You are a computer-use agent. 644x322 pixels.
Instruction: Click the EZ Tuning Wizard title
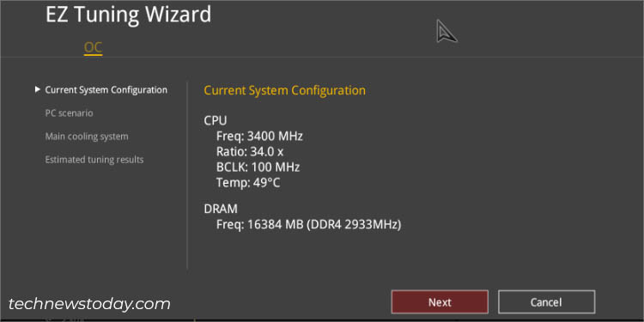click(128, 15)
